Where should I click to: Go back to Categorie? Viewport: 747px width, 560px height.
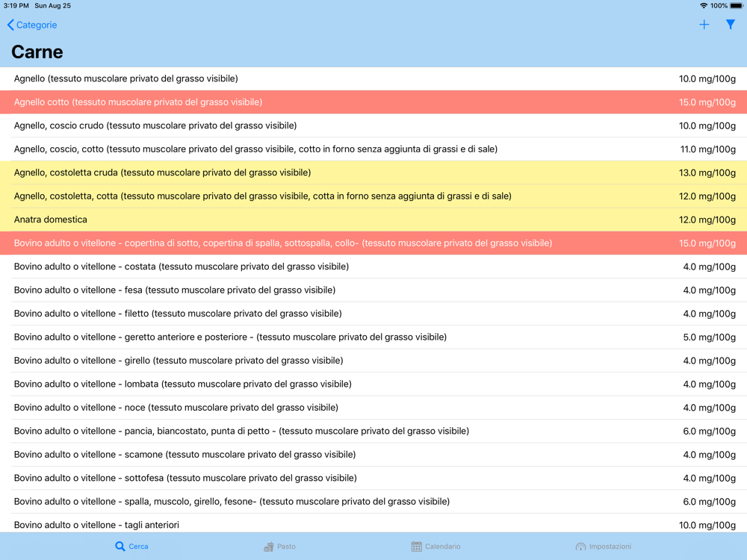click(32, 25)
